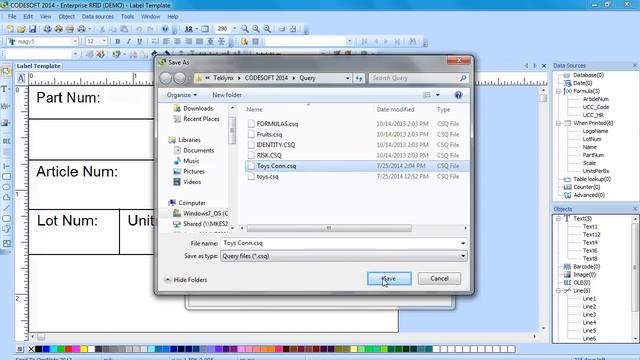
Task: Select the Text tool in left toolbox
Action: (x=6, y=89)
